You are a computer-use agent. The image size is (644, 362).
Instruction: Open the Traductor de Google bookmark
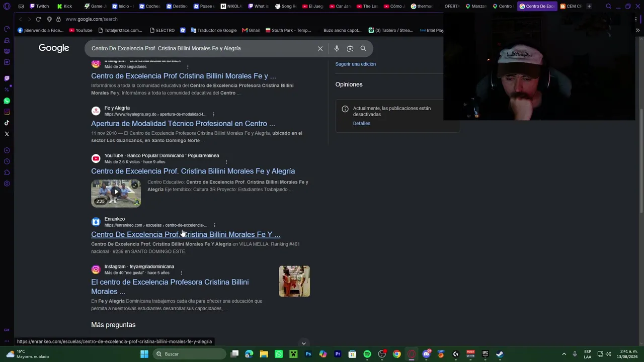213,30
